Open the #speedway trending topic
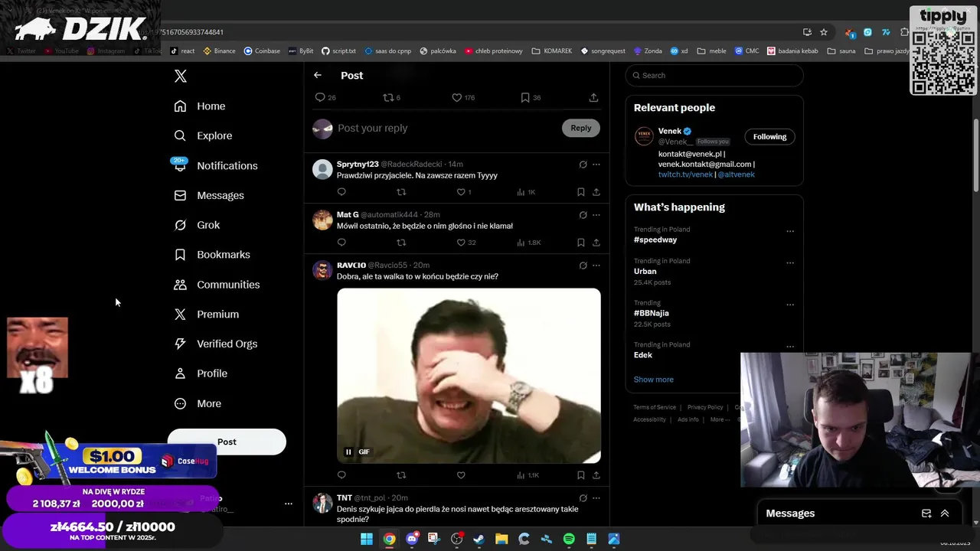The image size is (980, 551). pyautogui.click(x=655, y=240)
